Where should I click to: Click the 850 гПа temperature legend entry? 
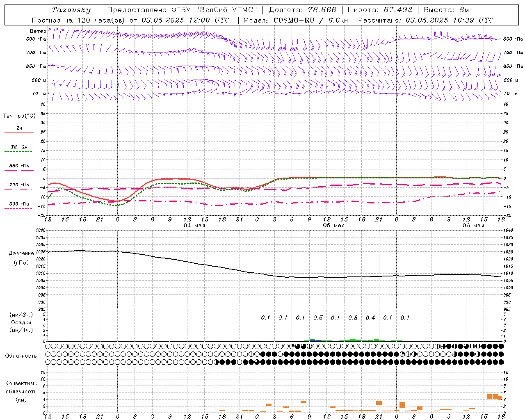(x=19, y=166)
